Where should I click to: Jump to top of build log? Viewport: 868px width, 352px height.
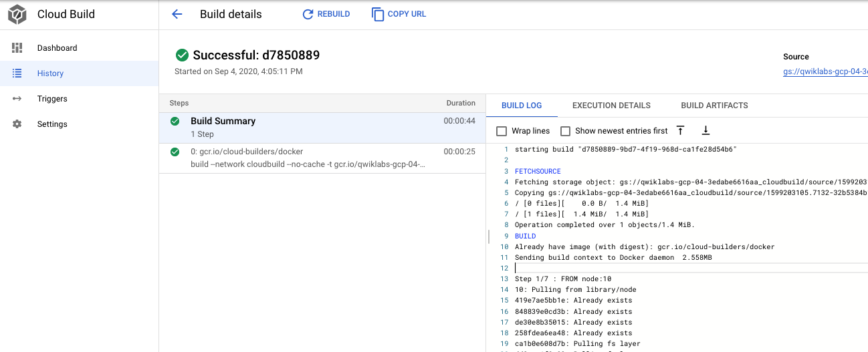(681, 130)
